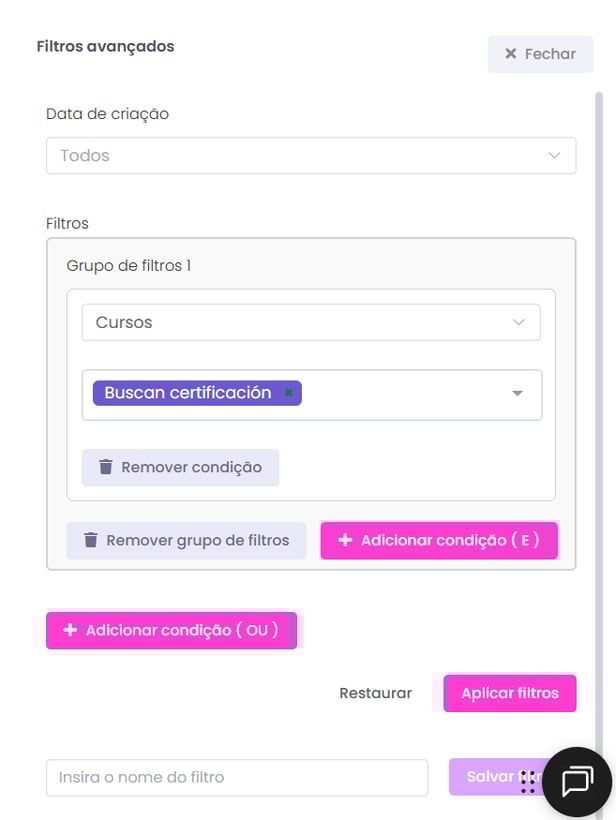Click plus icon in Adicionar condição (E)
616x820 pixels.
pos(345,540)
